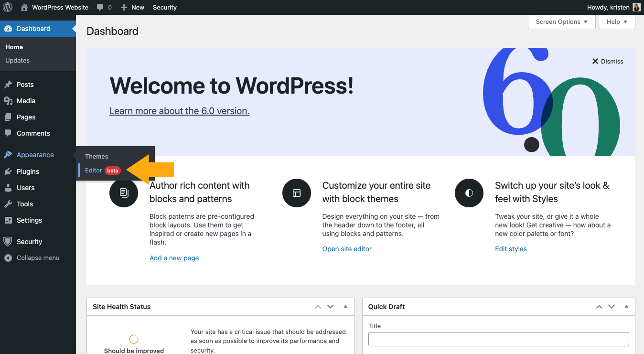The width and height of the screenshot is (644, 354).
Task: Click the blocks and patterns circle icon
Action: click(x=124, y=193)
